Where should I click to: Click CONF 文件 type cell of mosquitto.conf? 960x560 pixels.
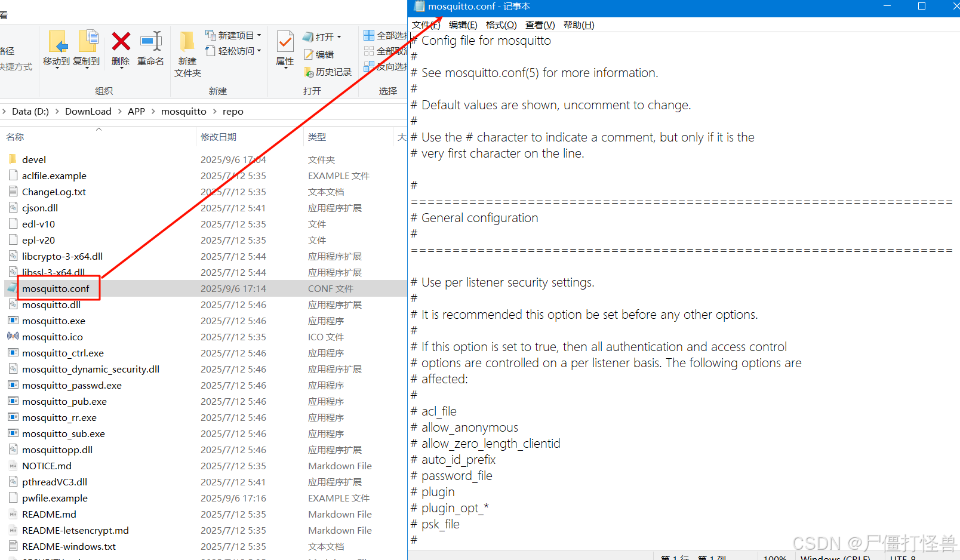330,288
